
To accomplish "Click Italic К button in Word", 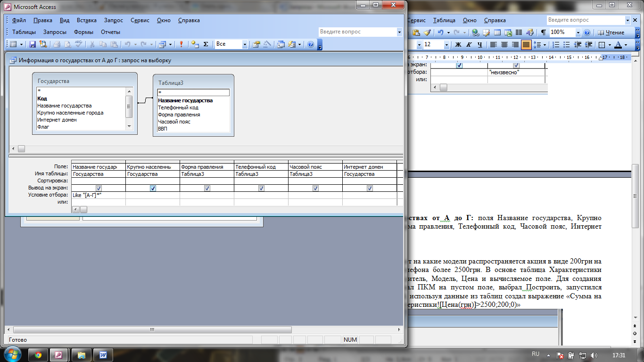I will pos(469,45).
